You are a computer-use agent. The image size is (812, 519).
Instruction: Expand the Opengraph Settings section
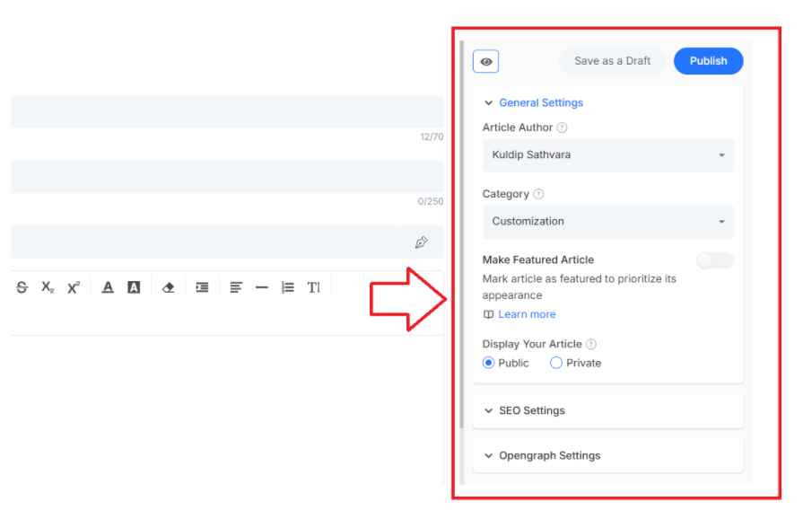click(x=608, y=456)
